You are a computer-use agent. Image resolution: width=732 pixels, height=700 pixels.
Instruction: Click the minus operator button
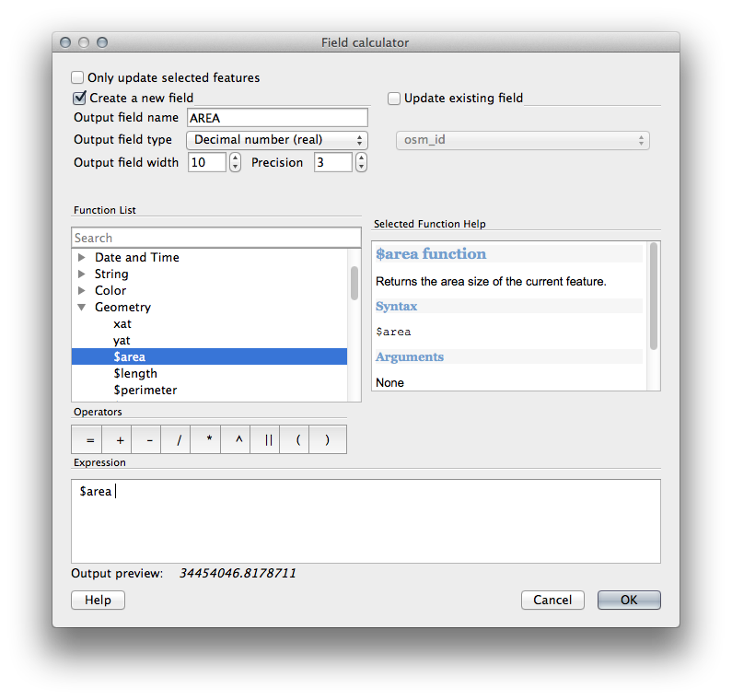coord(149,440)
